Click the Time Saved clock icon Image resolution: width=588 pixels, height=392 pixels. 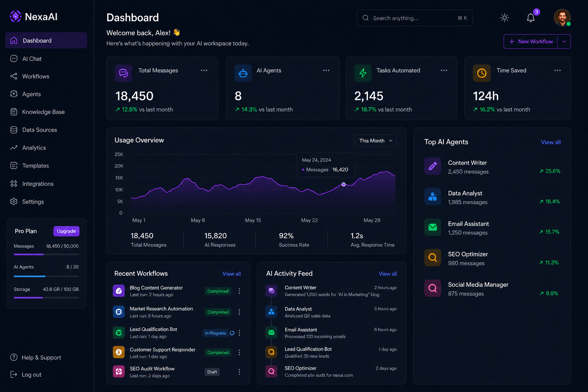(x=482, y=73)
